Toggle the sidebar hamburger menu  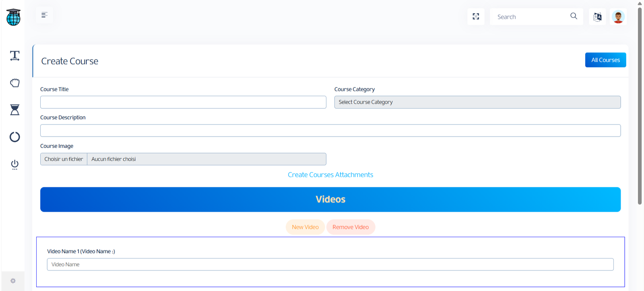[44, 15]
